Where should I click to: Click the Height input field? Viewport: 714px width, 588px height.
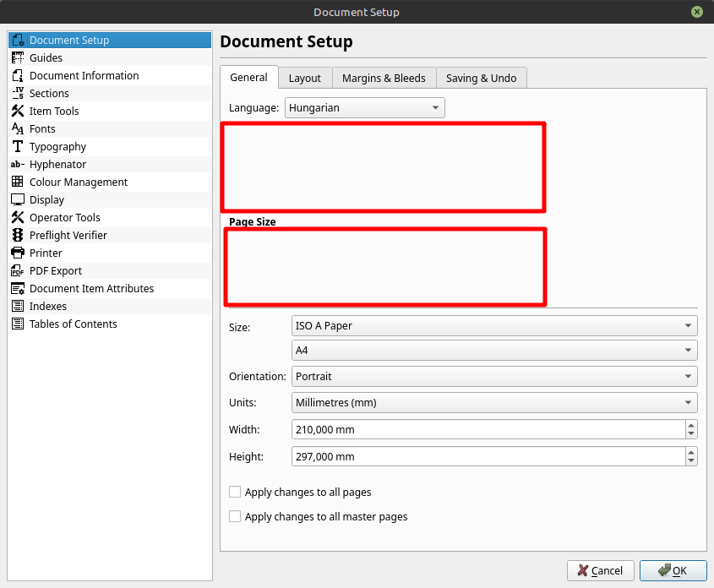pyautogui.click(x=488, y=456)
